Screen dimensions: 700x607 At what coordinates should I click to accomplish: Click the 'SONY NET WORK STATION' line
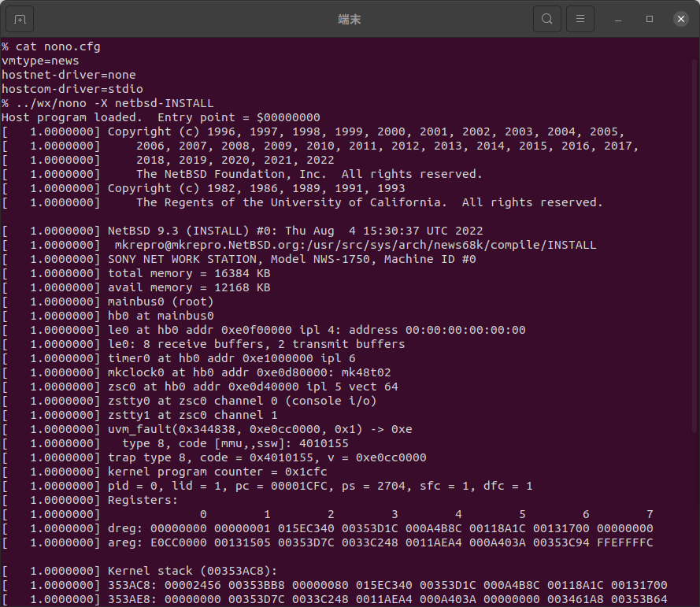coord(239,259)
